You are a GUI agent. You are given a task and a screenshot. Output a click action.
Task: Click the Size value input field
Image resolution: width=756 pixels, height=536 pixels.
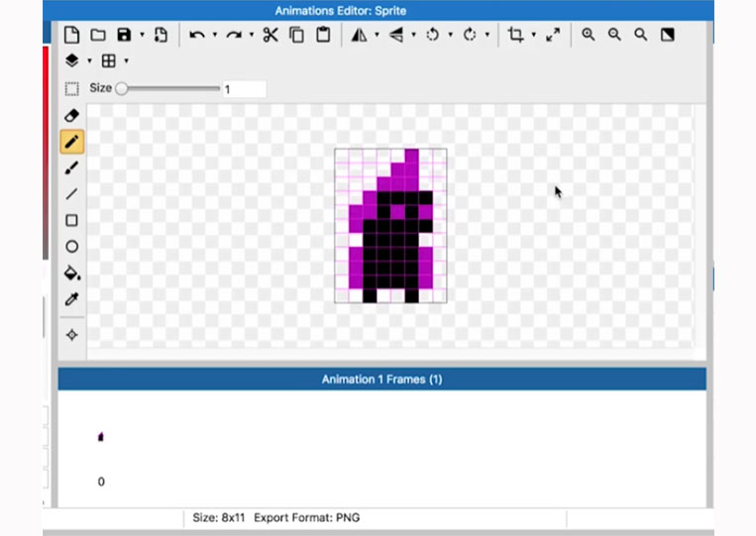click(x=245, y=89)
